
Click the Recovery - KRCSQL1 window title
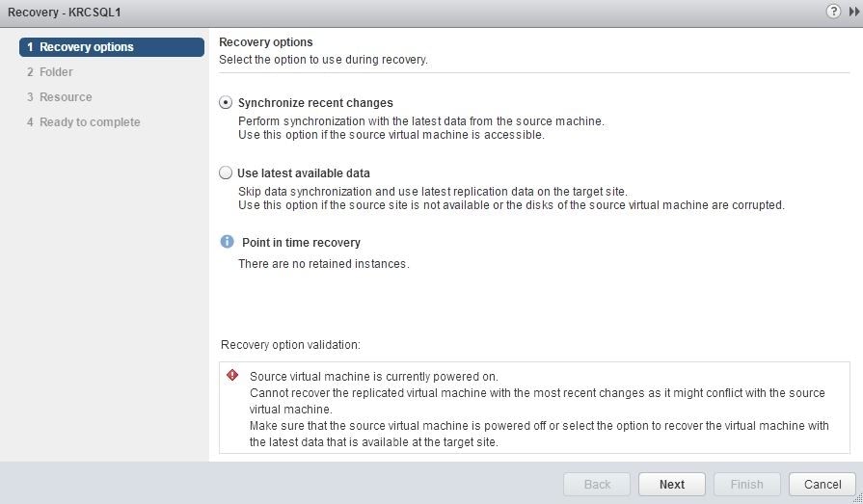65,13
